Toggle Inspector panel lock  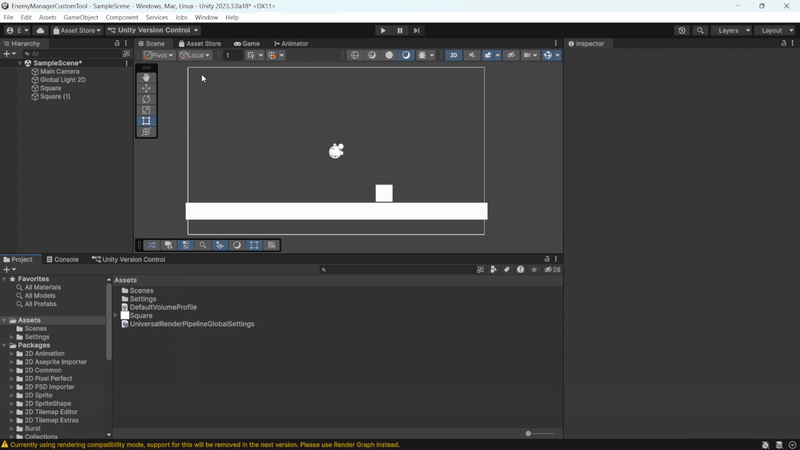784,43
